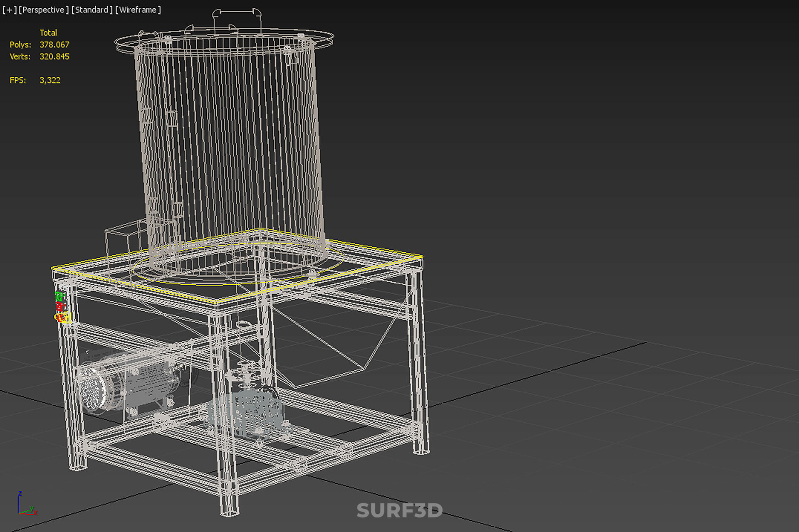Select the yellow switch on the frame's control box
The image size is (799, 532).
[x=62, y=318]
